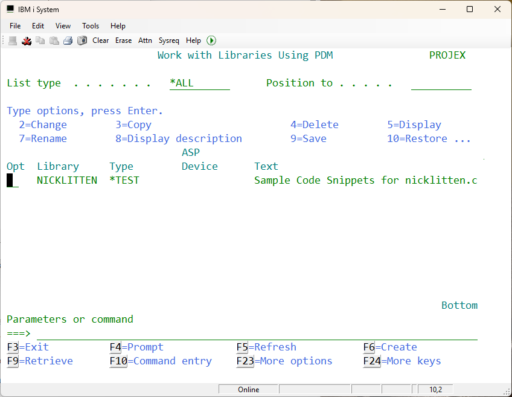The image size is (512, 397).
Task: Open the Help menu in menu bar
Action: click(118, 26)
